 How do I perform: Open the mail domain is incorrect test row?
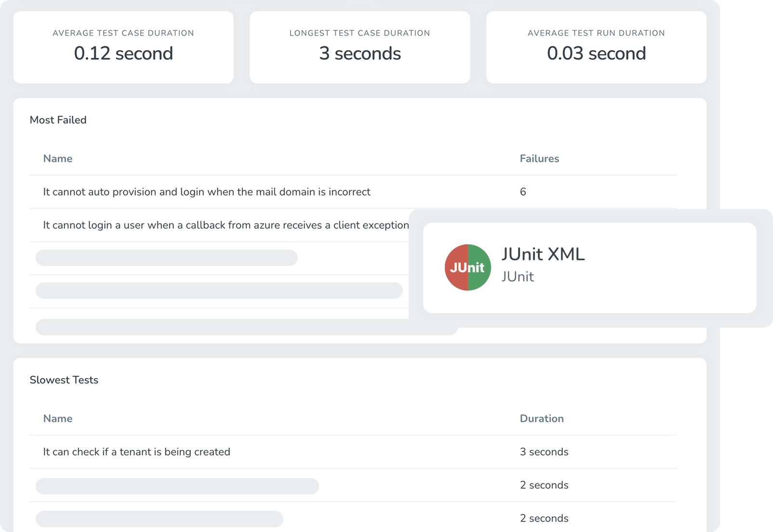click(353, 192)
